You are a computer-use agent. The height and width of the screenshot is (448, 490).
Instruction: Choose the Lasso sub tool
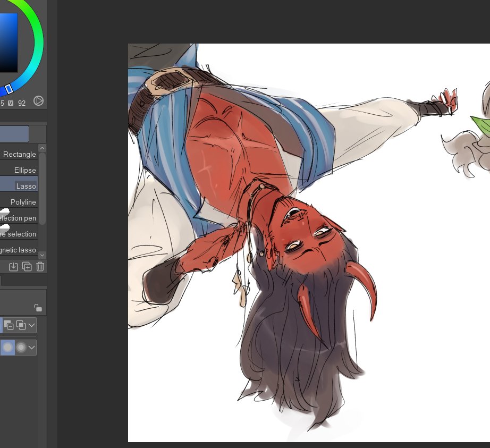(19, 186)
